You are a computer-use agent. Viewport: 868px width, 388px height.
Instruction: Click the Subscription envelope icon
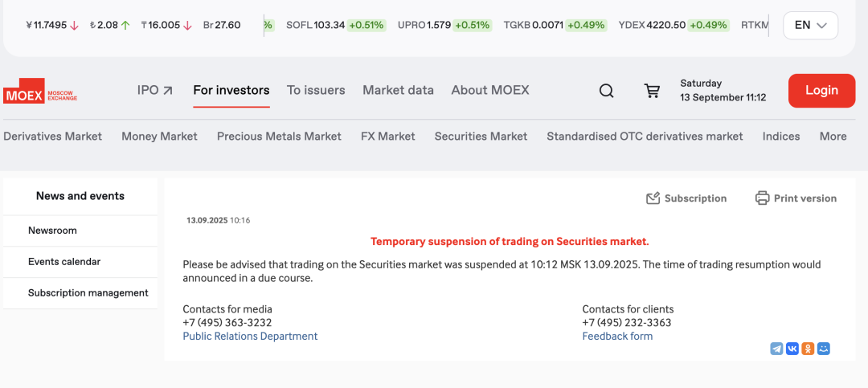tap(653, 198)
